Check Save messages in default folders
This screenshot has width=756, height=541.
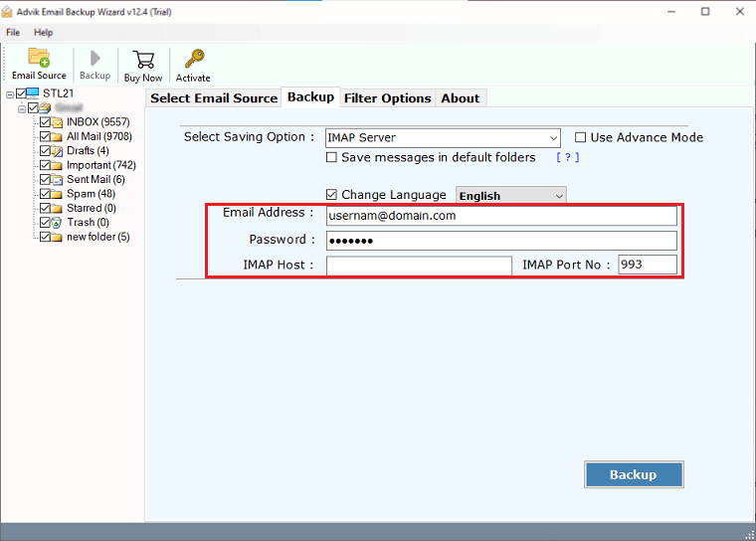pos(331,158)
